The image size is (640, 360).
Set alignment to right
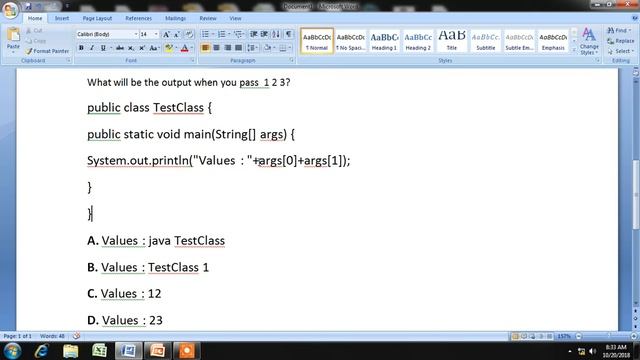227,48
